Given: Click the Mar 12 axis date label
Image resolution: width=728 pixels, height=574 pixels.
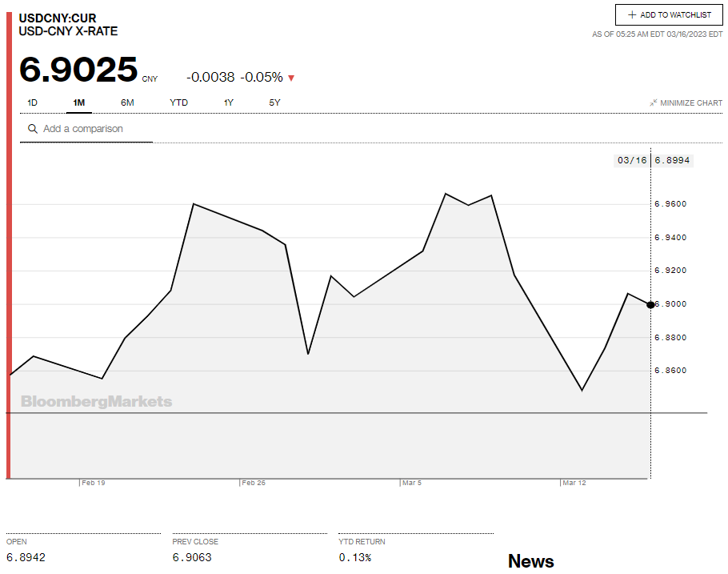Looking at the screenshot, I should (x=574, y=484).
